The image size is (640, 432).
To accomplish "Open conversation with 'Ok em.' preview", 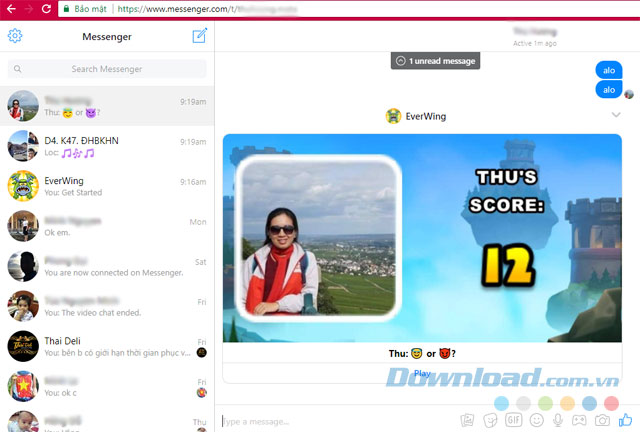I will (107, 226).
